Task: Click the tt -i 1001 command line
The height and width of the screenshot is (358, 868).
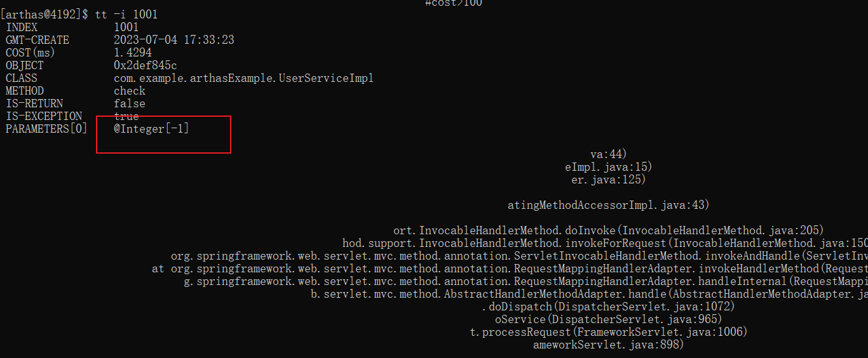Action: point(126,15)
